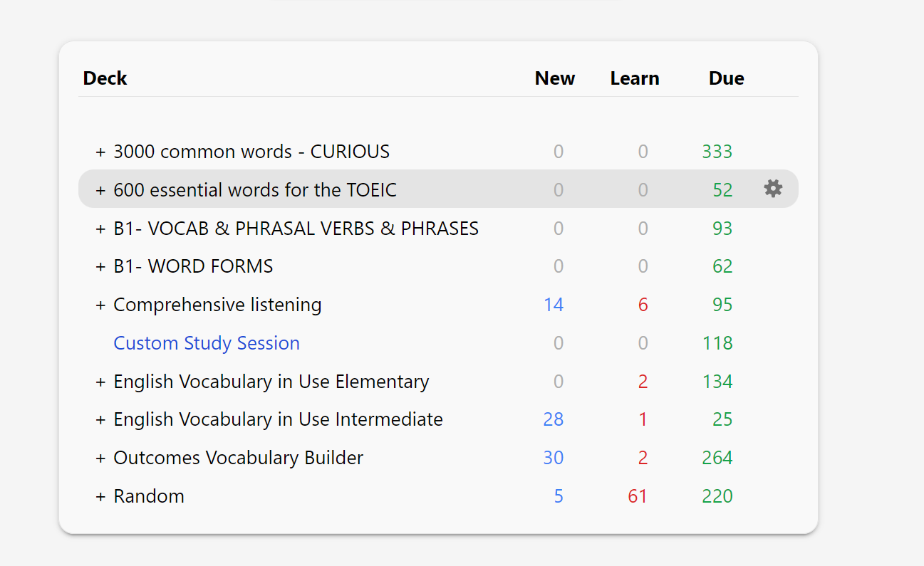Image resolution: width=924 pixels, height=566 pixels.
Task: Click due count 62 for B1- WORD FORMS
Action: pos(722,266)
